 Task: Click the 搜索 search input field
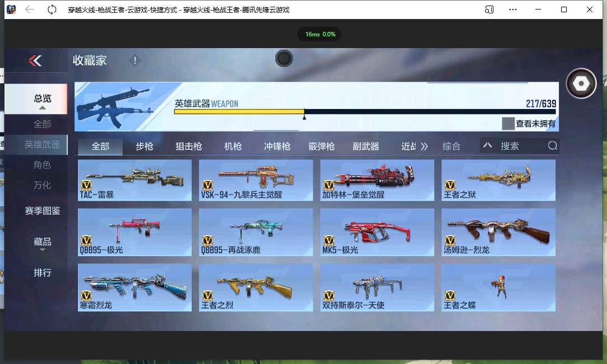tap(521, 146)
